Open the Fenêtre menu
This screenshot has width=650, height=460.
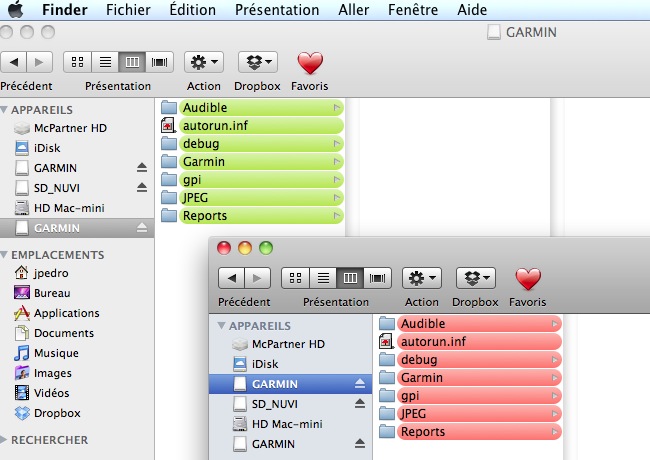413,10
